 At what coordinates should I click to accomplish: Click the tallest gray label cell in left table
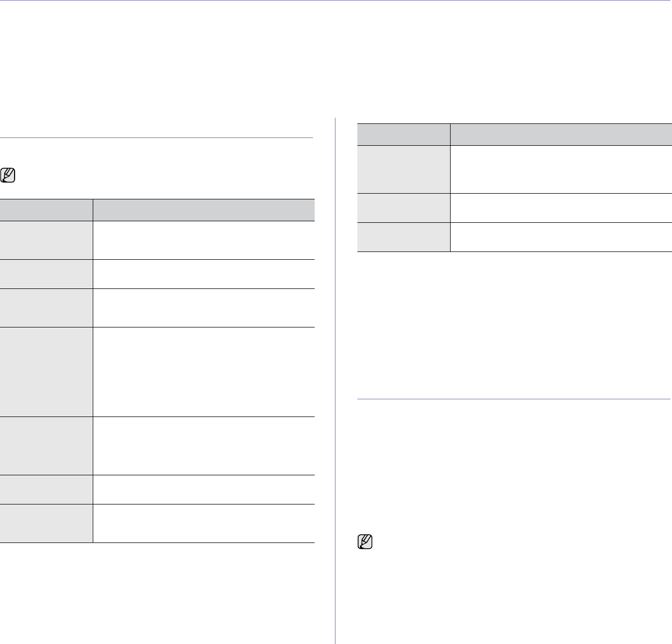pyautogui.click(x=46, y=372)
